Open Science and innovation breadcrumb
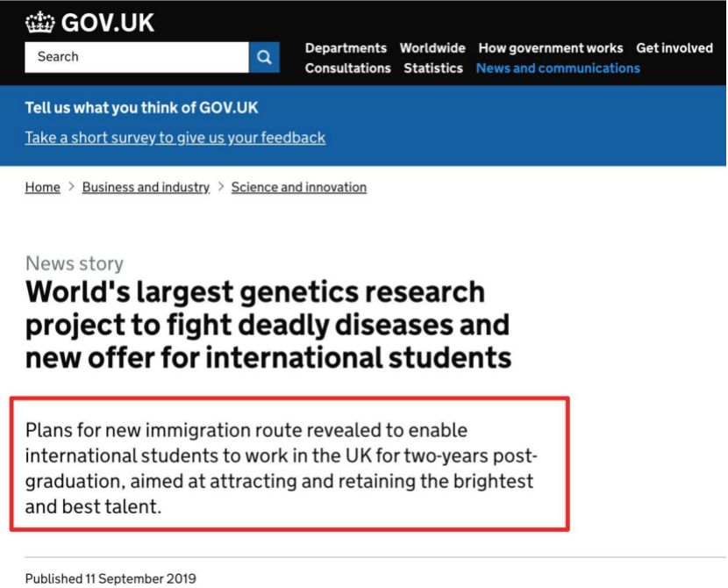 coord(298,187)
